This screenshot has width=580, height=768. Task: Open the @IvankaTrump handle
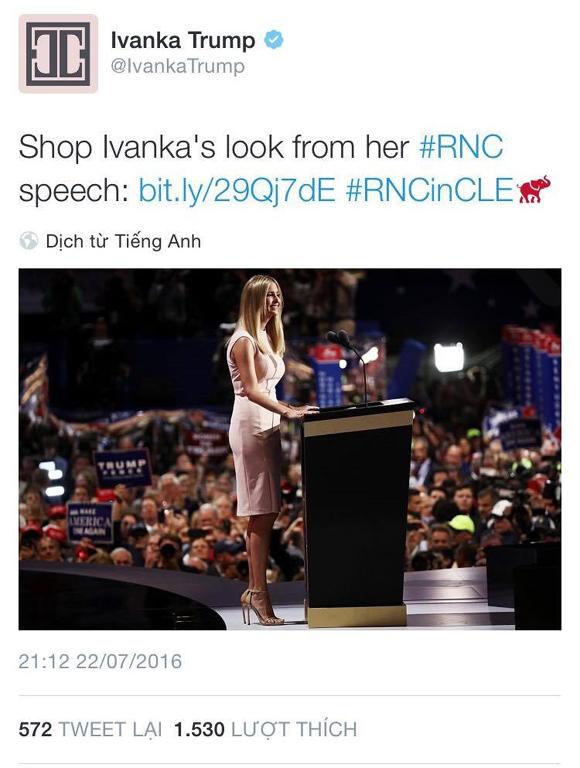177,66
